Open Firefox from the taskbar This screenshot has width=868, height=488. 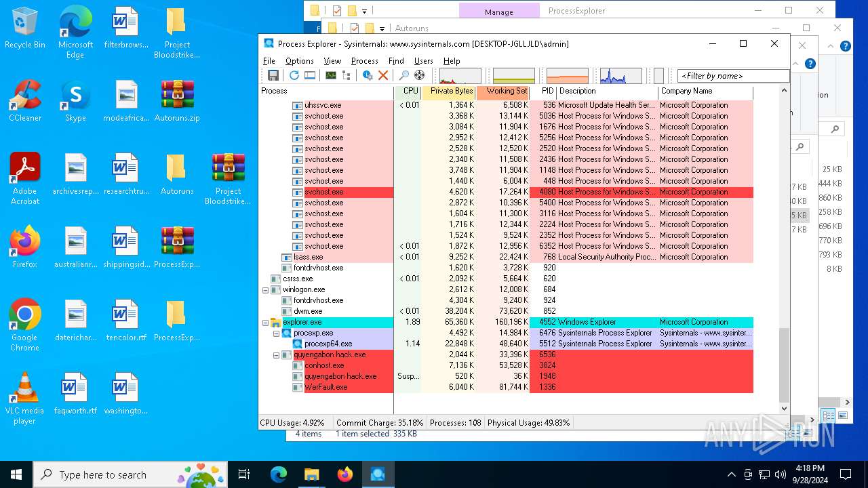tap(345, 474)
